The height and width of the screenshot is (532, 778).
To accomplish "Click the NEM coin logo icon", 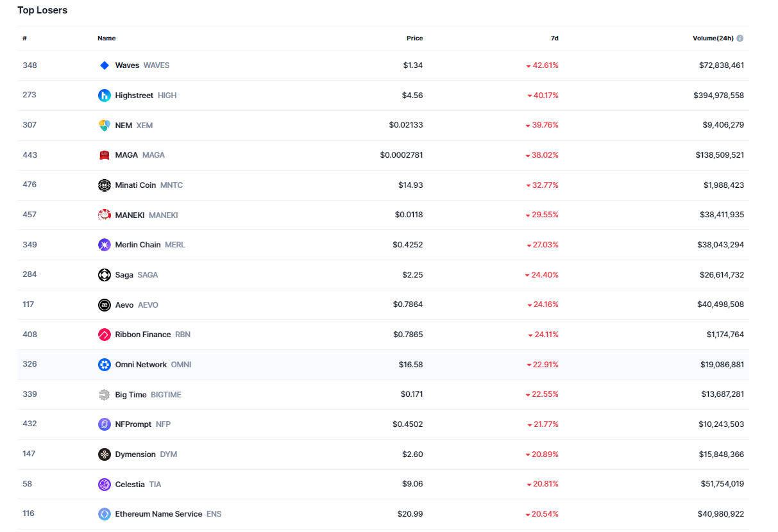I will click(x=105, y=126).
